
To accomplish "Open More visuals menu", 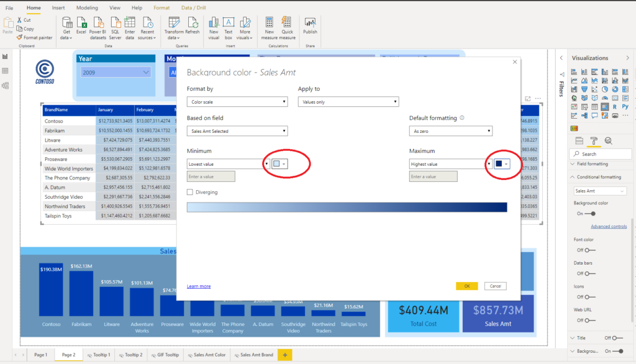I will tap(245, 28).
